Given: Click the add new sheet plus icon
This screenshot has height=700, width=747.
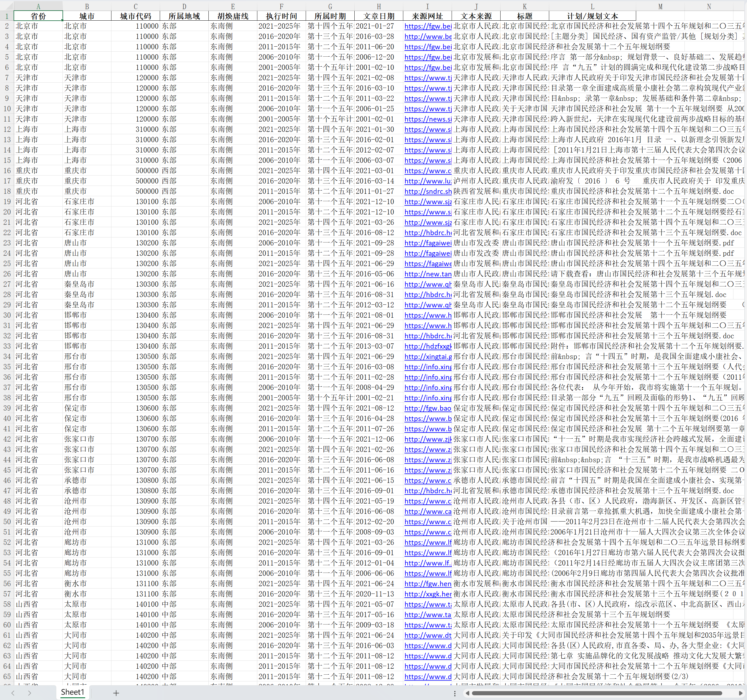Looking at the screenshot, I should (116, 693).
